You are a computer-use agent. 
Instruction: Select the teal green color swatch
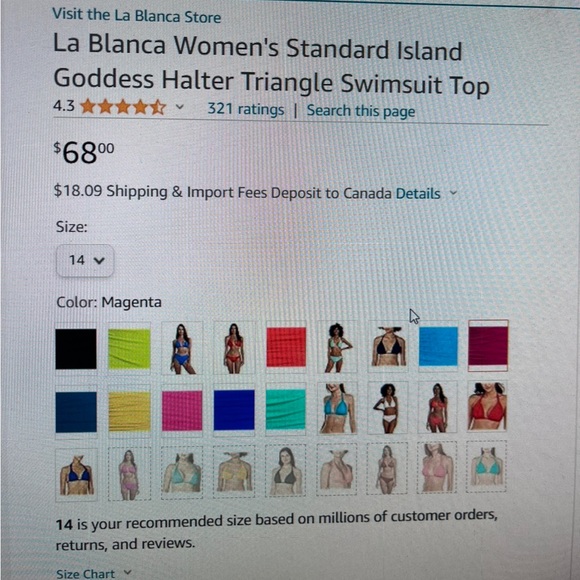coord(286,409)
